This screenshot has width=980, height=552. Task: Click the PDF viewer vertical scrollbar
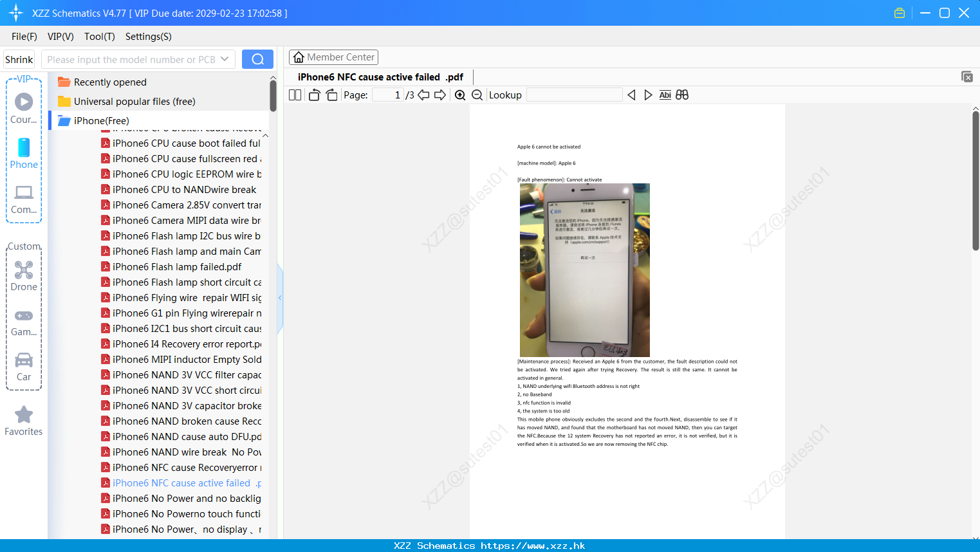(975, 180)
